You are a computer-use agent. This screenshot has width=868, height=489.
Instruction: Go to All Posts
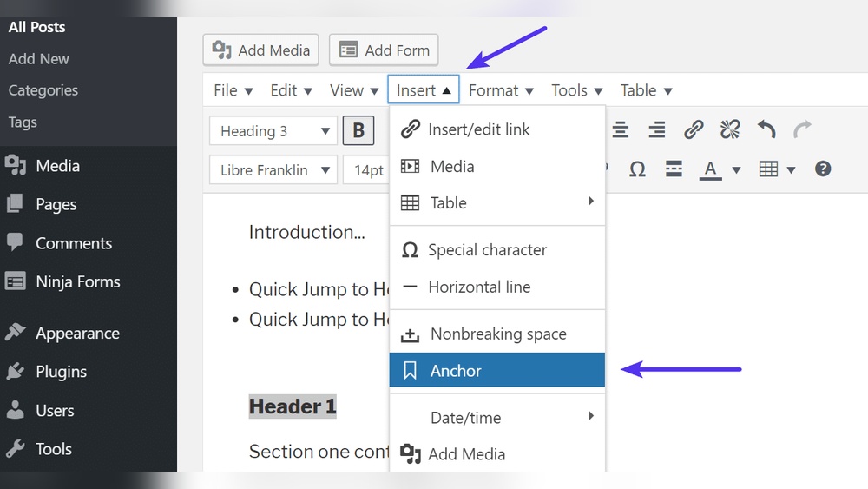pos(36,27)
